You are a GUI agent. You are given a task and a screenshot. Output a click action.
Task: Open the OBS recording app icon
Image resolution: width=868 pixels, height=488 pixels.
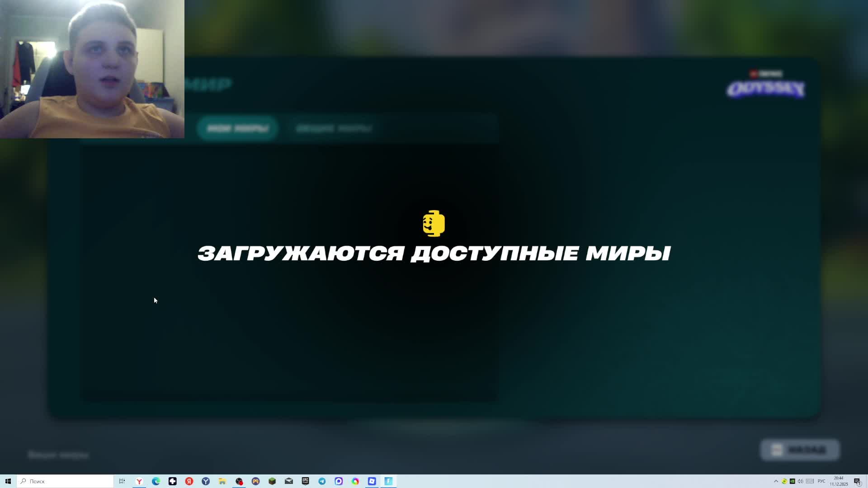[x=239, y=481]
